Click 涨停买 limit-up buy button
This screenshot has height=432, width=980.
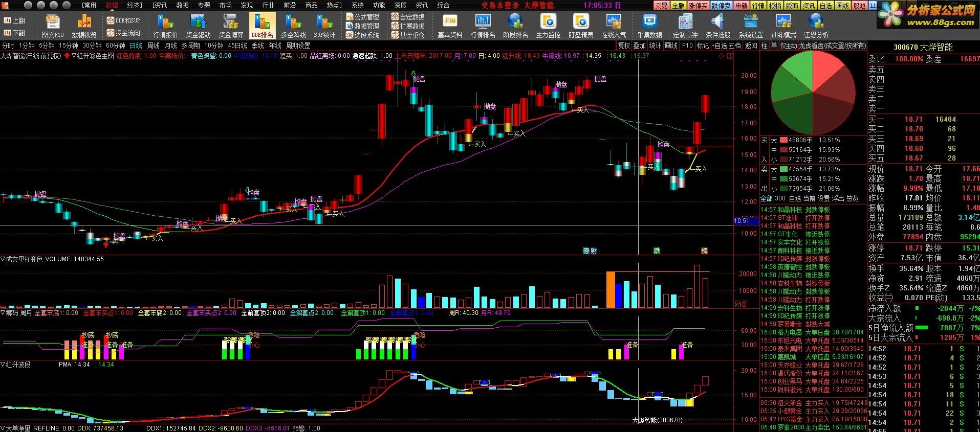click(x=698, y=5)
